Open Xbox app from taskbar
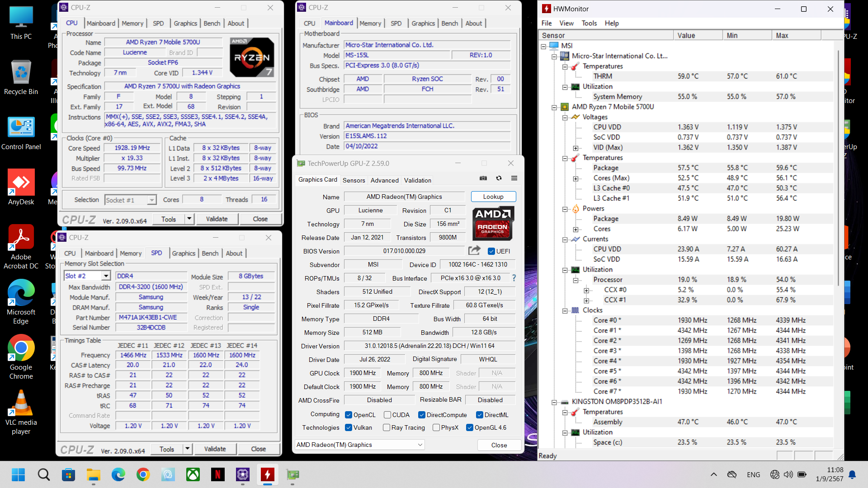Viewport: 868px width, 488px height. [x=193, y=474]
